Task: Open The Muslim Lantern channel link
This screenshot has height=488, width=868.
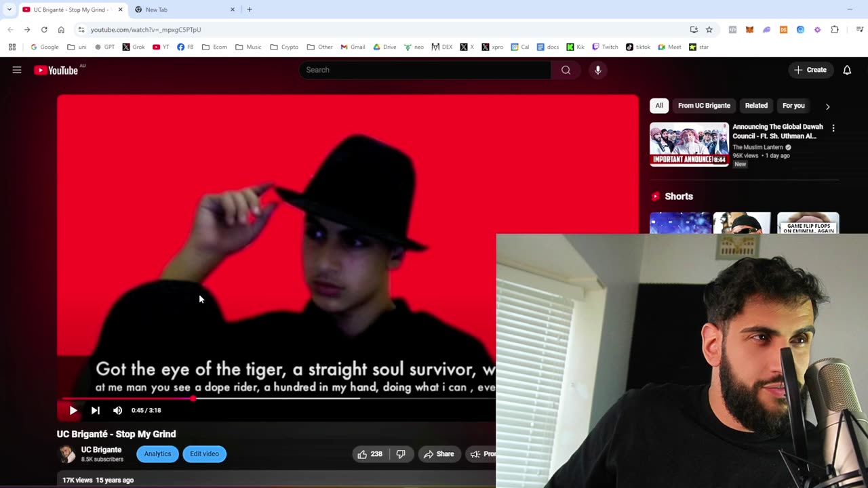Action: (757, 147)
